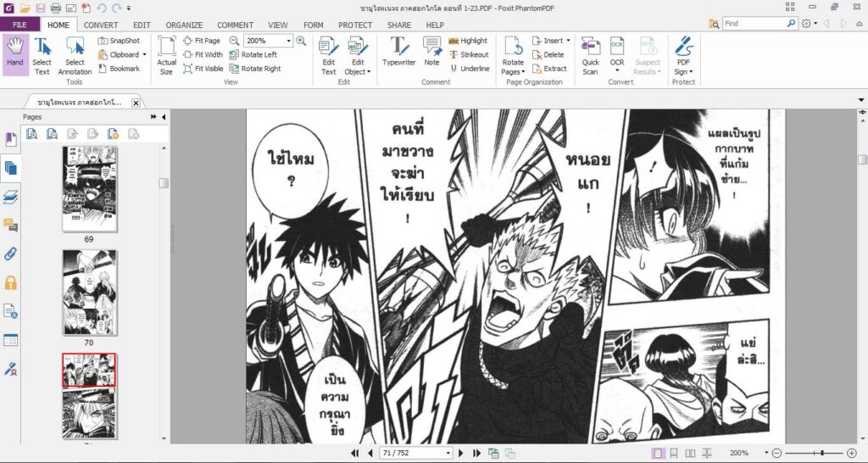Expand the Insert pages dropdown
The width and height of the screenshot is (868, 463).
(568, 41)
